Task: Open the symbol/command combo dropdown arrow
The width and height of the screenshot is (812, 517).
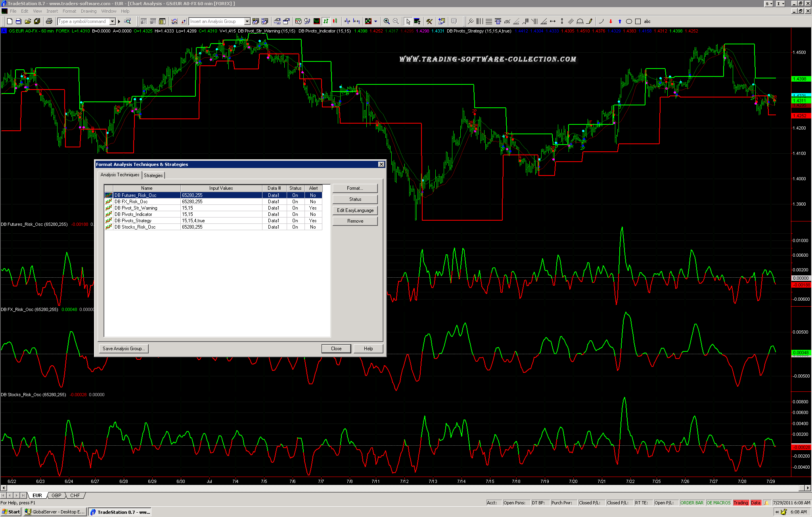Action: click(x=113, y=21)
